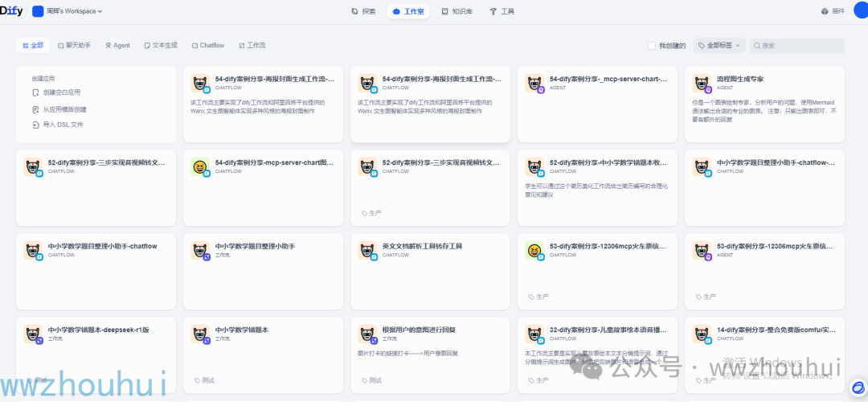Toggle the 我创建的 checkbox
Viewport: 868px width, 402px height.
coord(652,45)
